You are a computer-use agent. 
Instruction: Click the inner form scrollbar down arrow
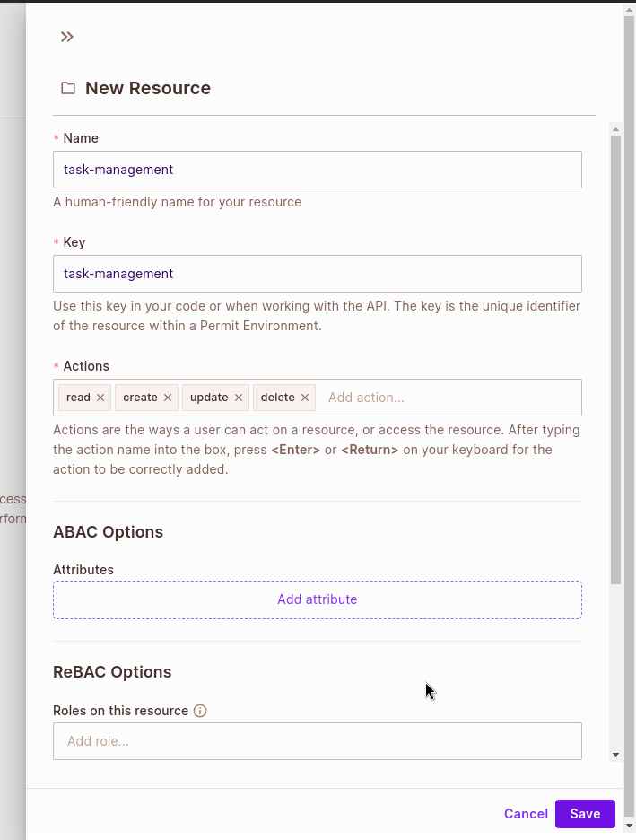(615, 754)
